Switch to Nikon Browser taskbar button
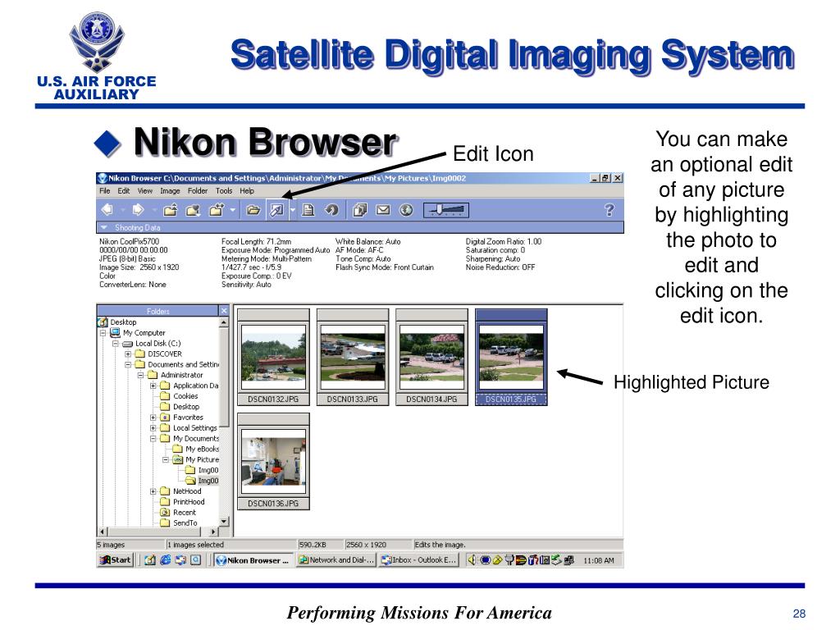The width and height of the screenshot is (840, 630). click(254, 560)
